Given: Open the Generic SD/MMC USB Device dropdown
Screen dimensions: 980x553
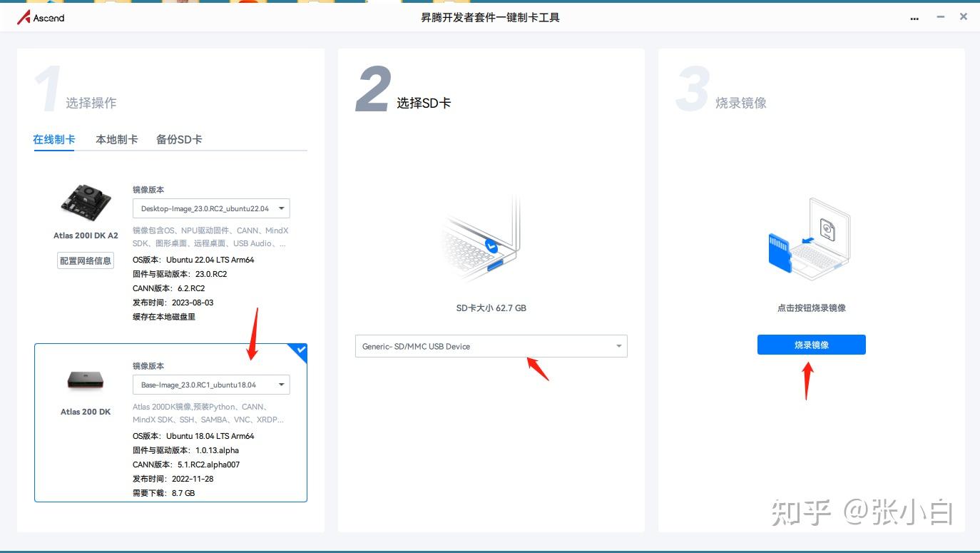Looking at the screenshot, I should click(x=491, y=345).
